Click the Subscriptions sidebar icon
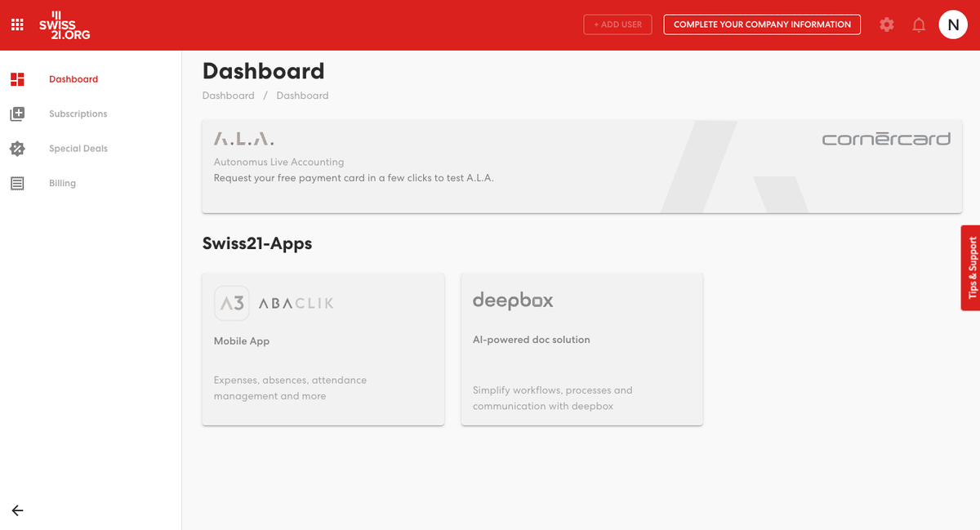 17,114
